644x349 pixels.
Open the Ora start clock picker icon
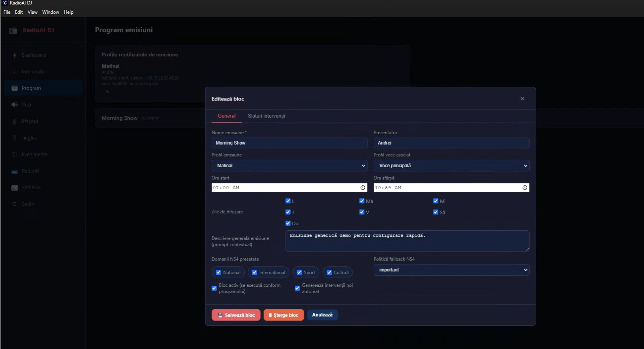point(363,188)
